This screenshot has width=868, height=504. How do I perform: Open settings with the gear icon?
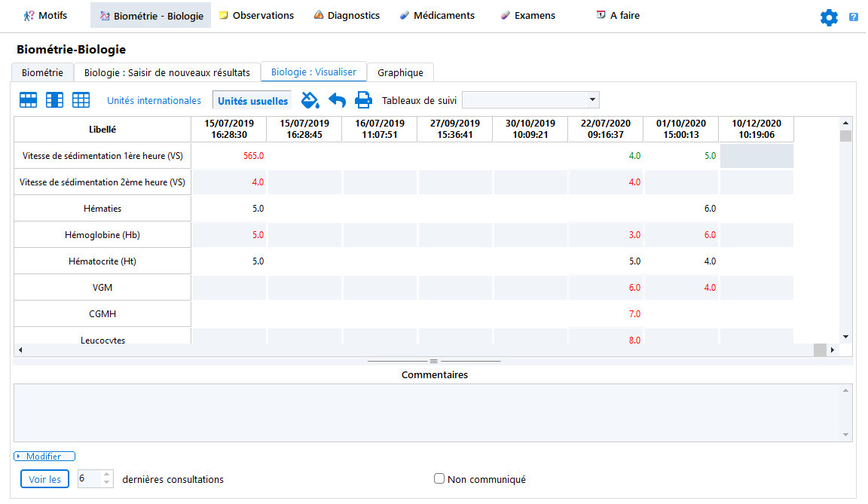pos(829,17)
